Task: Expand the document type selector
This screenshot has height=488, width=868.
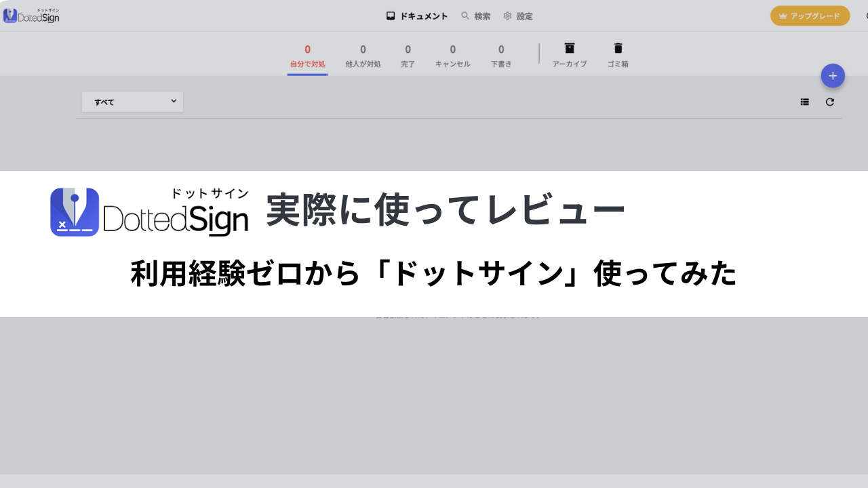Action: [132, 102]
